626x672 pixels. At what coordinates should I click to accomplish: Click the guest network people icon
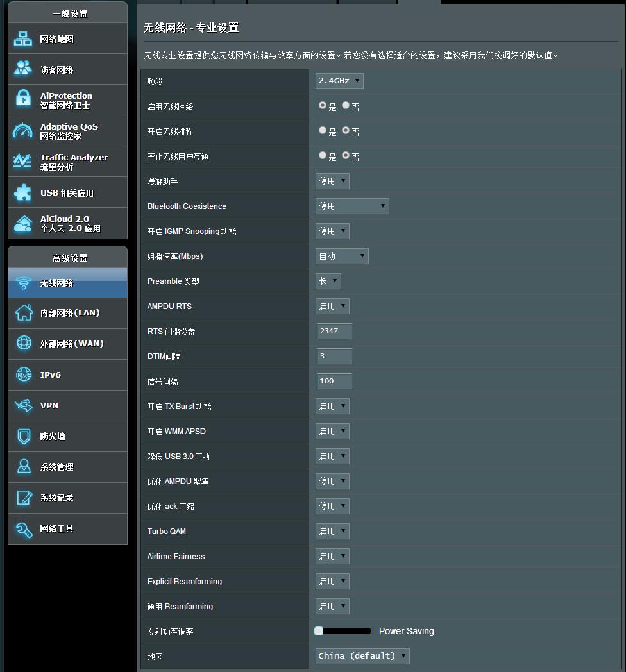[x=22, y=69]
